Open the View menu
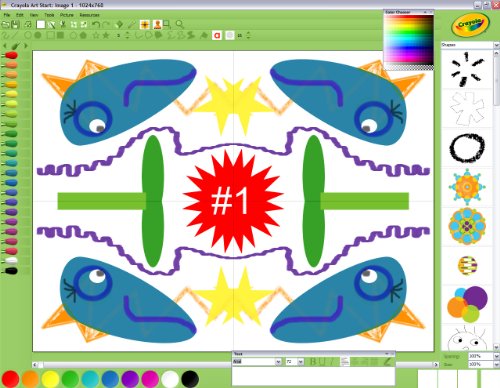500x388 pixels. (34, 15)
